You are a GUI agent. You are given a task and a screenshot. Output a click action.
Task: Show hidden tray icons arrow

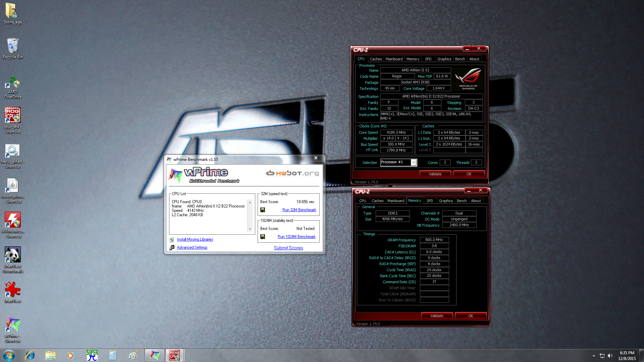point(594,356)
